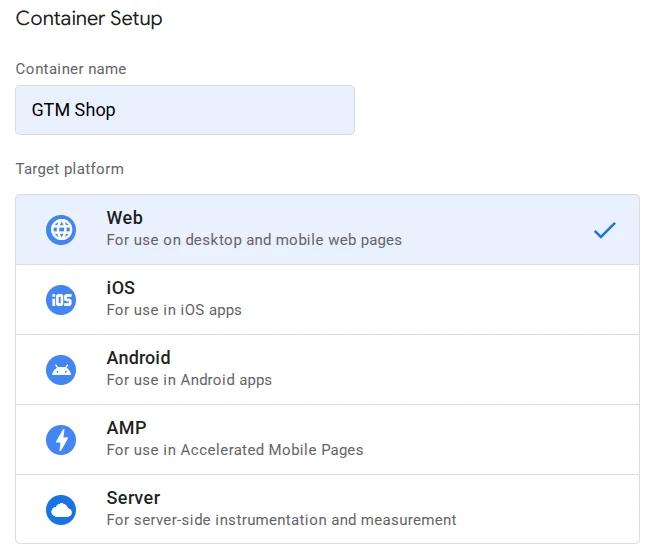
Task: Click the iOS platform icon
Action: (x=61, y=300)
